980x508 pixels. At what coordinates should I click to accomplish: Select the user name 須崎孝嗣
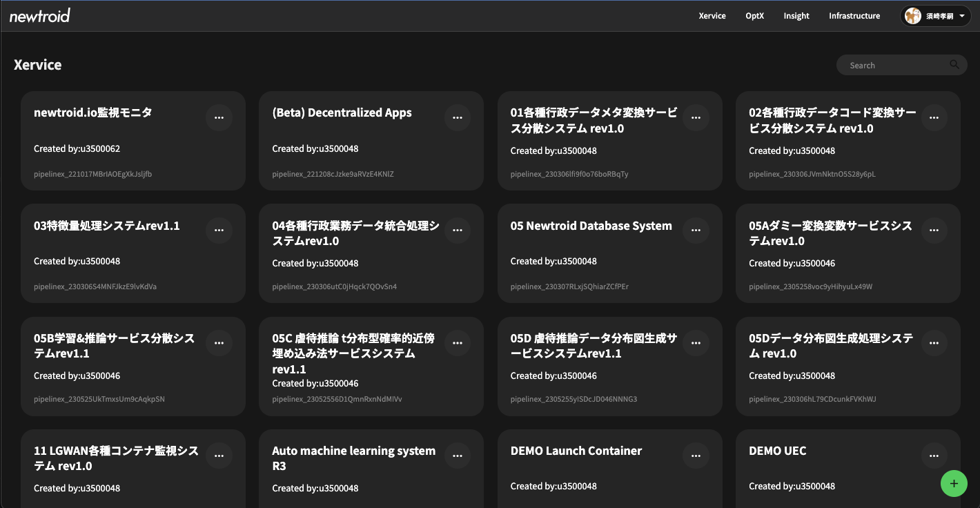(939, 16)
